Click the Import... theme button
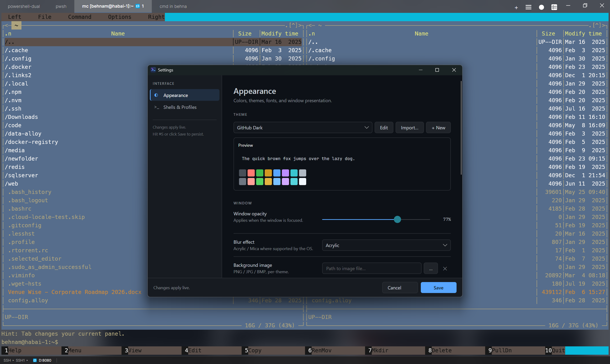The width and height of the screenshot is (610, 364). click(409, 127)
